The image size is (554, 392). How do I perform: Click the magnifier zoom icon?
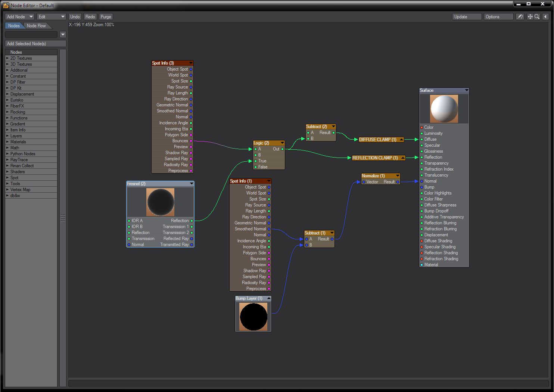pyautogui.click(x=537, y=17)
